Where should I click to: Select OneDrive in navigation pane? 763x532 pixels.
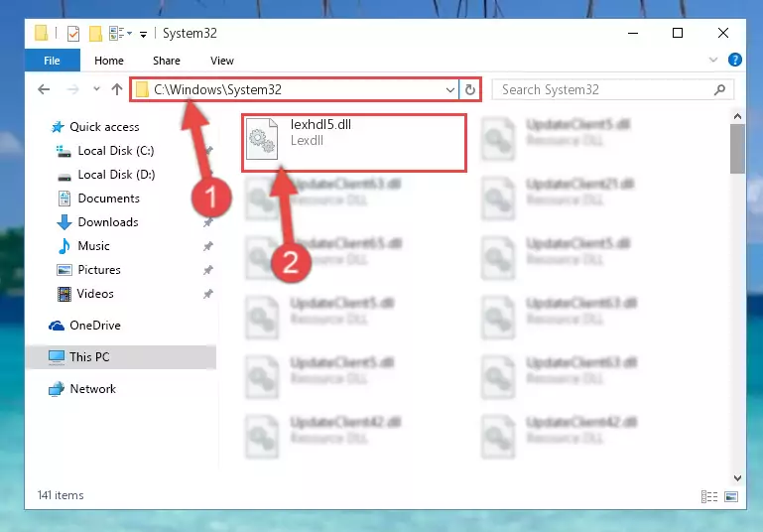click(x=95, y=326)
